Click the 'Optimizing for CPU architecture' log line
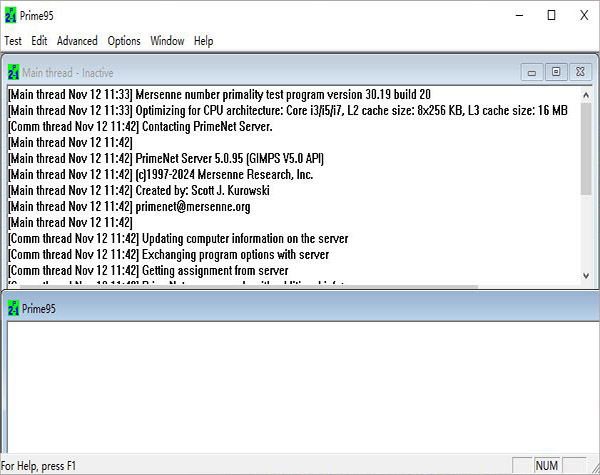Image resolution: width=600 pixels, height=475 pixels. [288, 111]
